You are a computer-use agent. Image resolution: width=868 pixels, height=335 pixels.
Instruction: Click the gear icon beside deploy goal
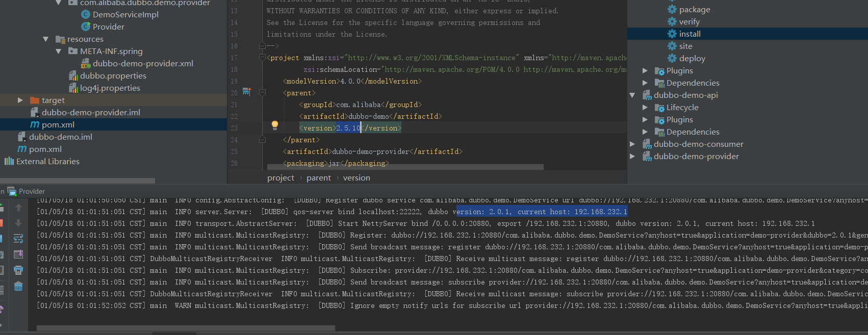672,58
